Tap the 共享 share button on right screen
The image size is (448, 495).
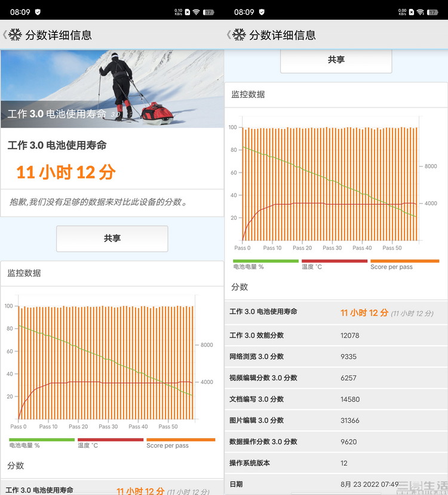coord(336,61)
